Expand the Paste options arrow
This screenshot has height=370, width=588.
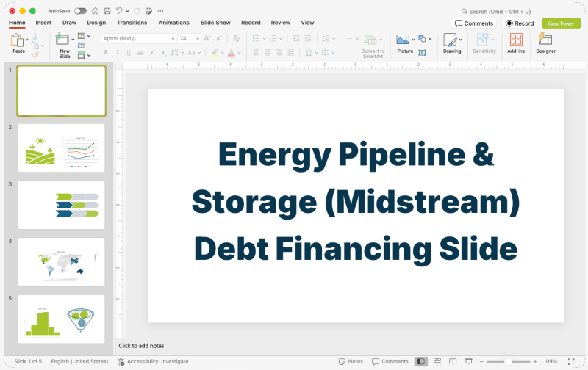(x=26, y=40)
